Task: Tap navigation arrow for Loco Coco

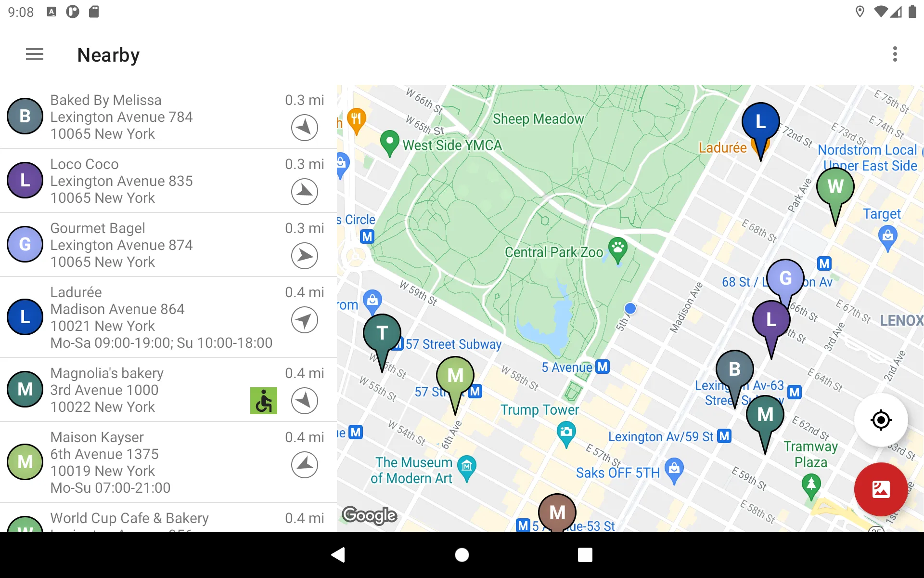Action: point(304,192)
